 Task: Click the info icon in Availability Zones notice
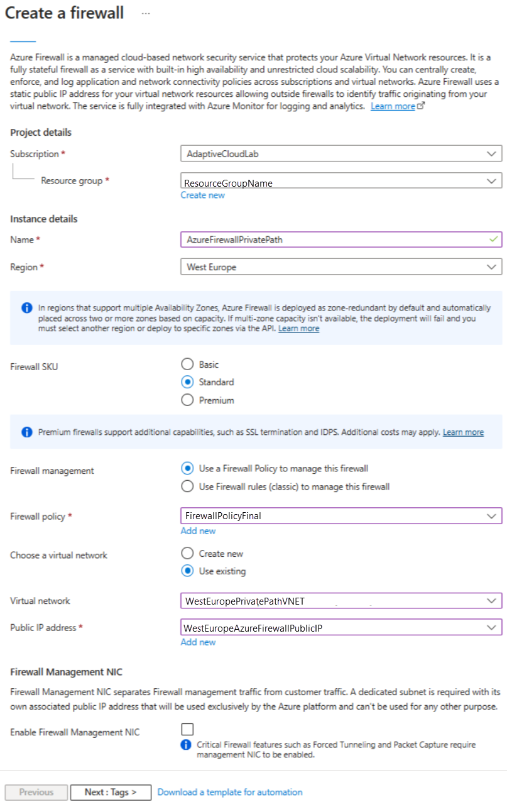click(x=26, y=308)
